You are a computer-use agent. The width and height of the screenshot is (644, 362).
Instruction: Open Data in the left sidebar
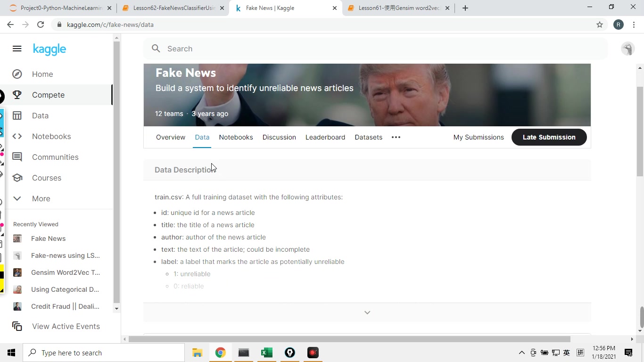tap(40, 115)
